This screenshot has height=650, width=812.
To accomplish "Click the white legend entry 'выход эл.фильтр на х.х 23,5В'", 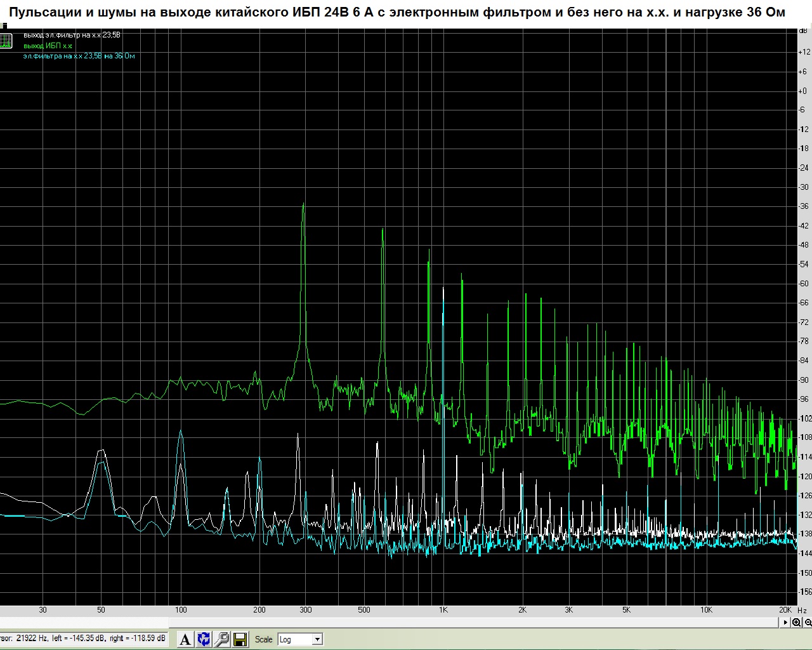I will tap(72, 35).
